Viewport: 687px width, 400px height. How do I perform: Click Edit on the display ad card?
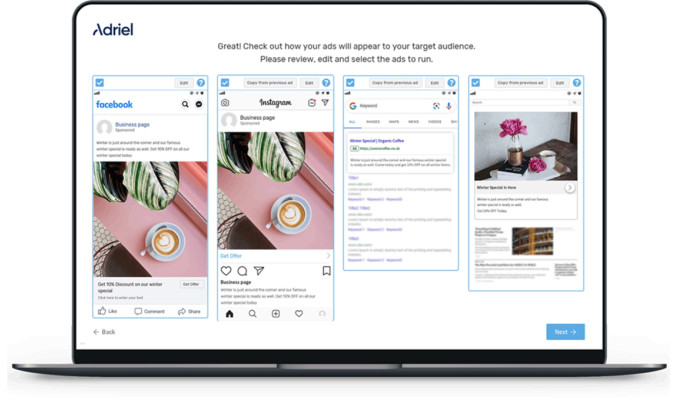coord(559,83)
